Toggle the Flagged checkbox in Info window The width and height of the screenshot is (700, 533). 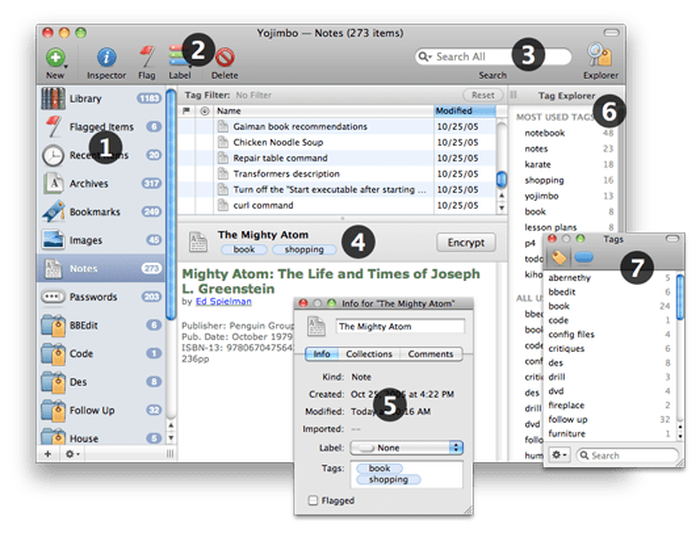[x=313, y=500]
